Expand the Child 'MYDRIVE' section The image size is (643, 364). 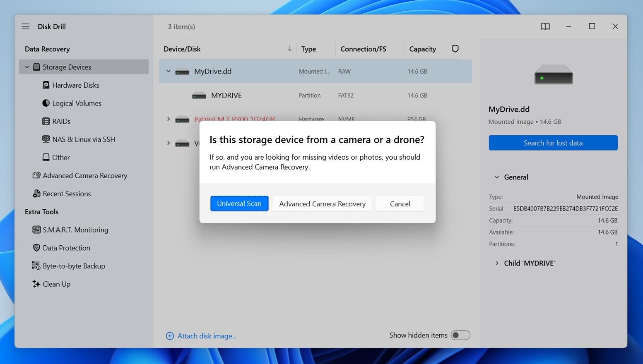click(x=497, y=263)
